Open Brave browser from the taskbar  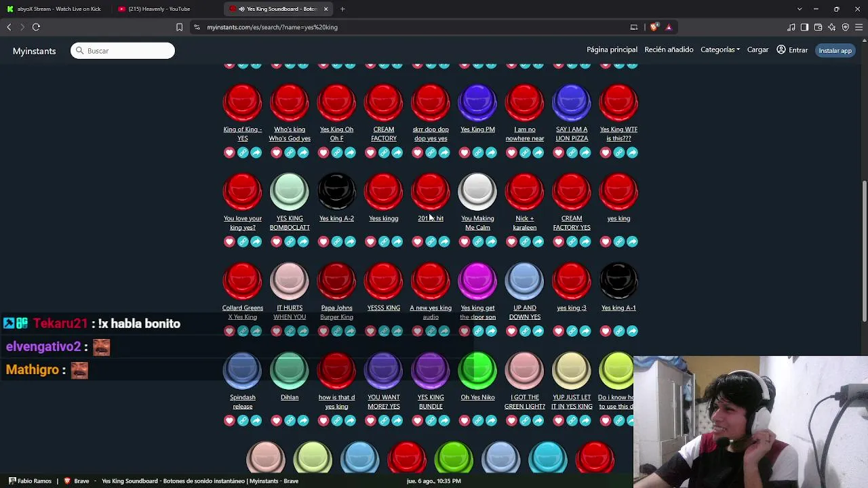click(x=77, y=481)
